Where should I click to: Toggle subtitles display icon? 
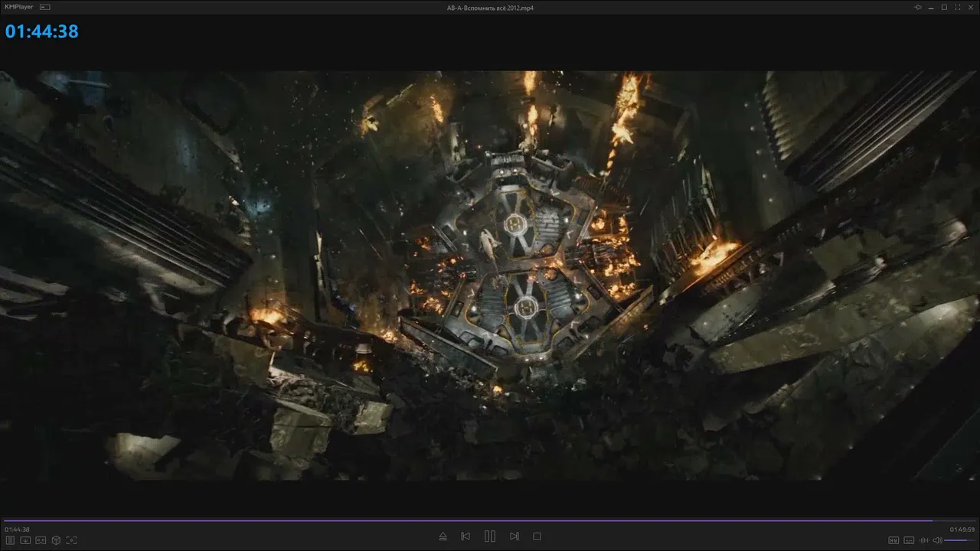[x=909, y=540]
